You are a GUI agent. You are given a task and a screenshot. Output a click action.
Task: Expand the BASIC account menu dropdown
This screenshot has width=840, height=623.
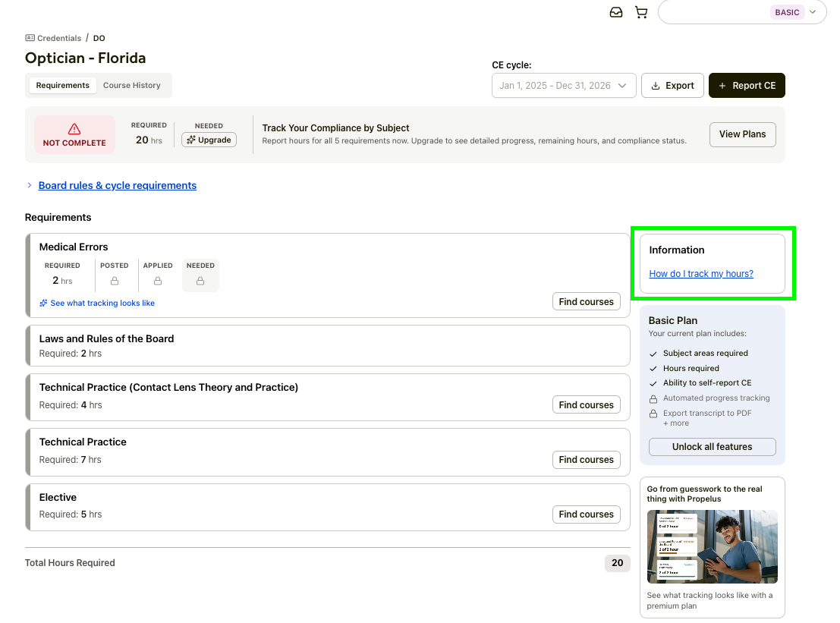[813, 12]
